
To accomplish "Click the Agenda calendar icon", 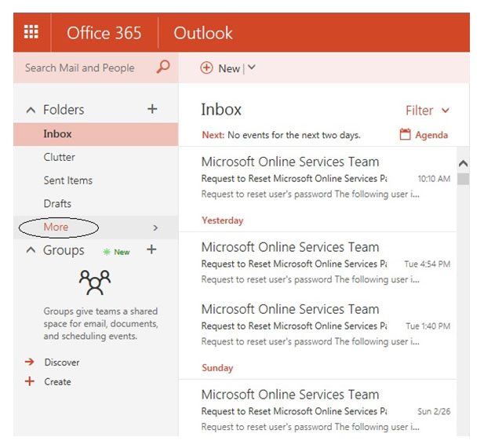I will (405, 135).
